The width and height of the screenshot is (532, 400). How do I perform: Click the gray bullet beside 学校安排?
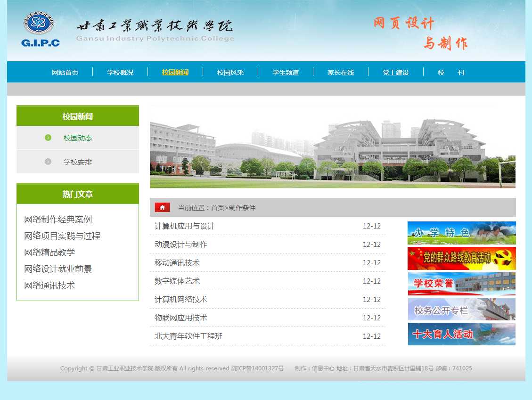48,162
